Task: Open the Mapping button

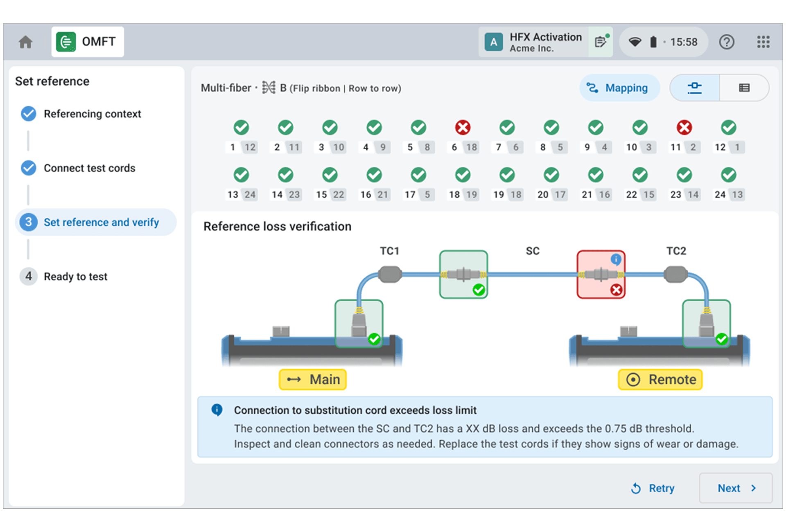Action: point(619,88)
